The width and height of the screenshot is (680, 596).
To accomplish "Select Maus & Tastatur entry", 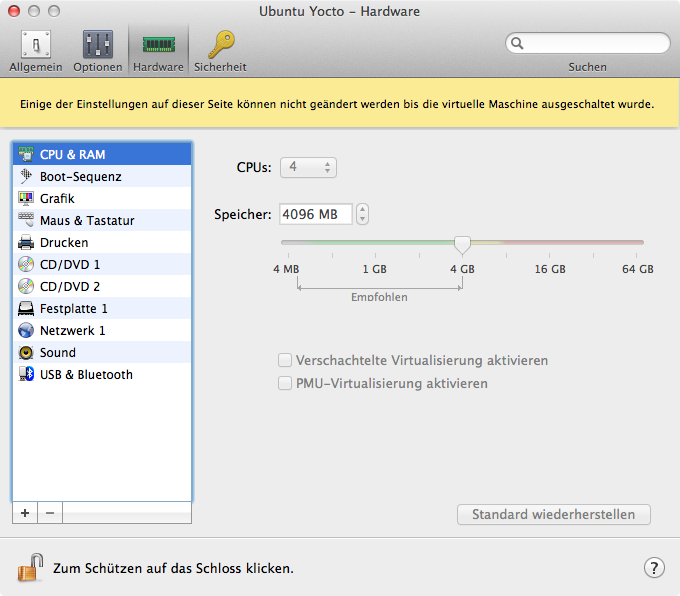I will [x=102, y=220].
